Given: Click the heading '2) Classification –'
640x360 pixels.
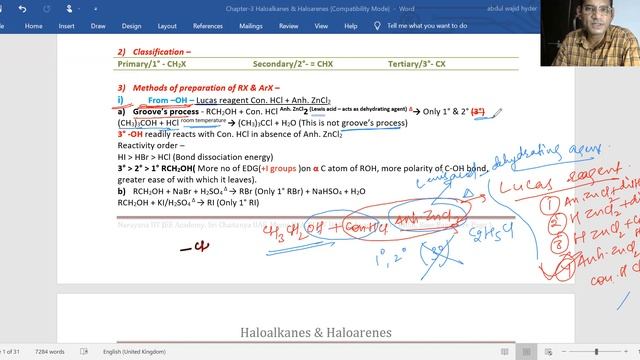Looking at the screenshot, I should point(154,52).
